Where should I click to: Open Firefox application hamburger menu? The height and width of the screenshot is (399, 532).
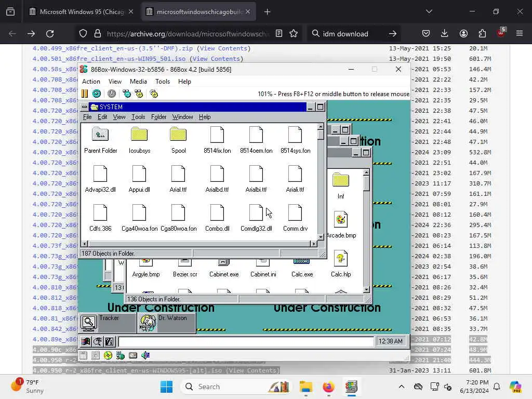(520, 34)
